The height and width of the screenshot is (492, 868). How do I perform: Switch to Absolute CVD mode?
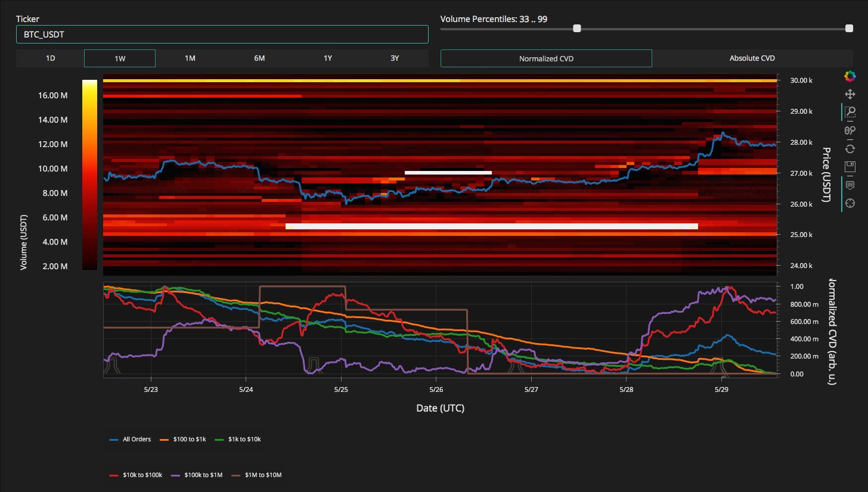(752, 58)
